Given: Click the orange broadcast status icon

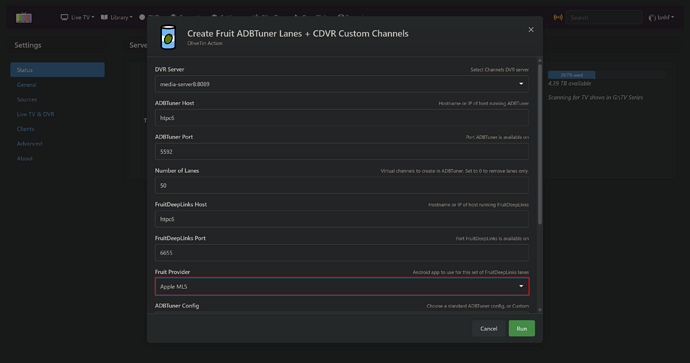Looking at the screenshot, I should pos(558,17).
